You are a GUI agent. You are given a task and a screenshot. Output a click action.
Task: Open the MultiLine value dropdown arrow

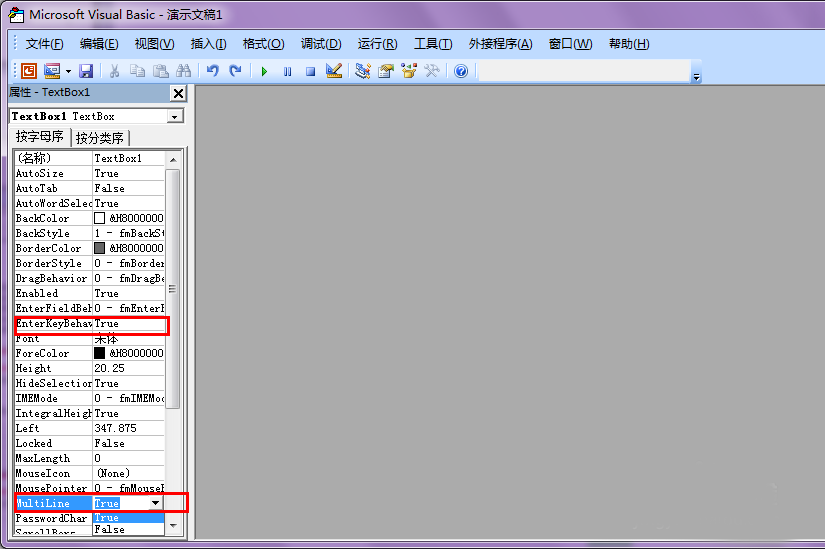[x=155, y=503]
